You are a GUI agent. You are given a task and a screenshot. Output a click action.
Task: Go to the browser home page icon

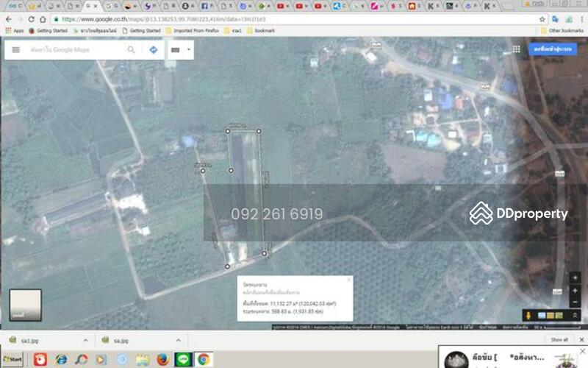click(x=43, y=19)
